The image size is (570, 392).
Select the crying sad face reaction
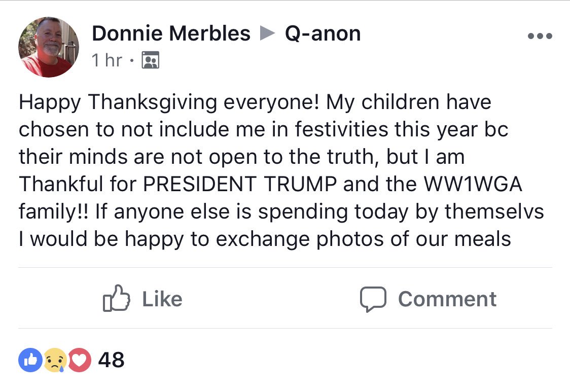coord(55,360)
